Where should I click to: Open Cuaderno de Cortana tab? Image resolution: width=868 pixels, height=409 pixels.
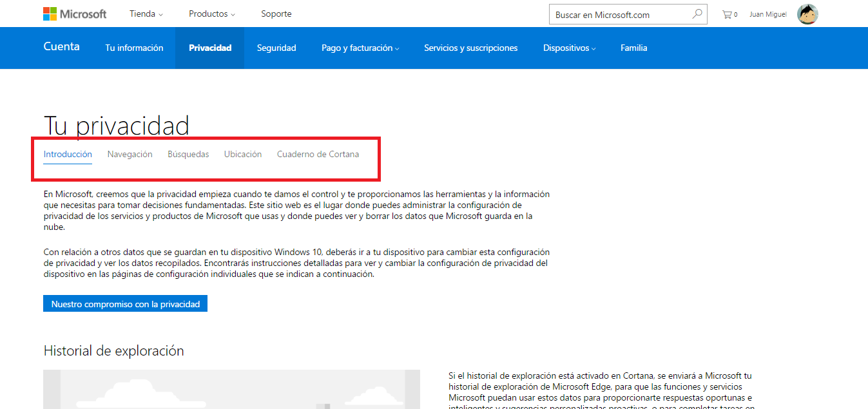coord(318,155)
